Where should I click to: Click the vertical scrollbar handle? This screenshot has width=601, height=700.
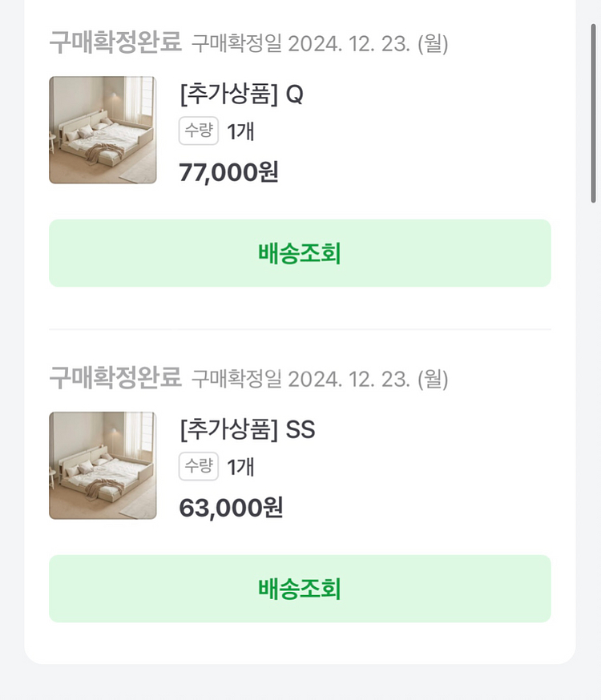594,114
